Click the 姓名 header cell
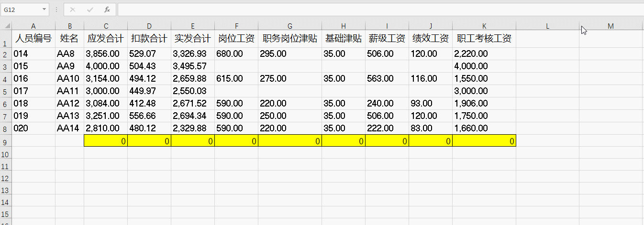Viewport: 644px width, 225px height. [69, 39]
